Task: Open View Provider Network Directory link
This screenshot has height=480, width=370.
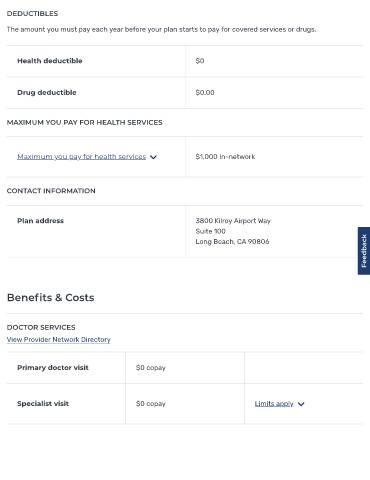Action: 59,339
